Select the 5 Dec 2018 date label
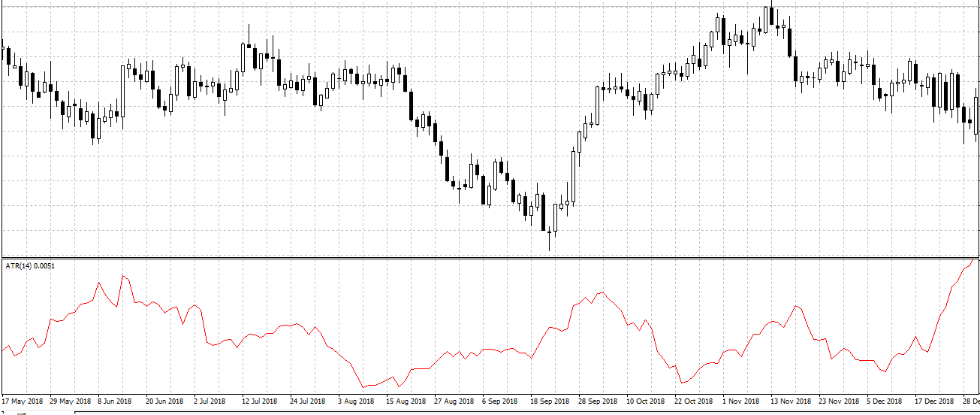Viewport: 980px width, 415px height. click(885, 401)
